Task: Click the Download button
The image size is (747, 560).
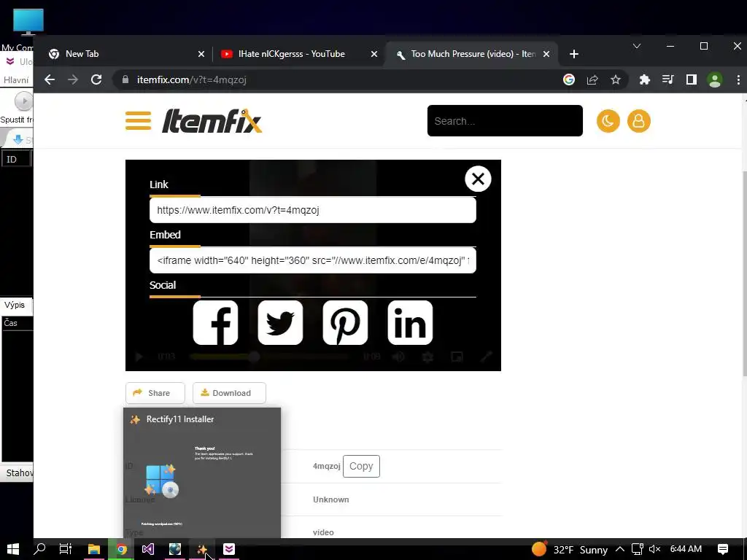Action: [229, 393]
